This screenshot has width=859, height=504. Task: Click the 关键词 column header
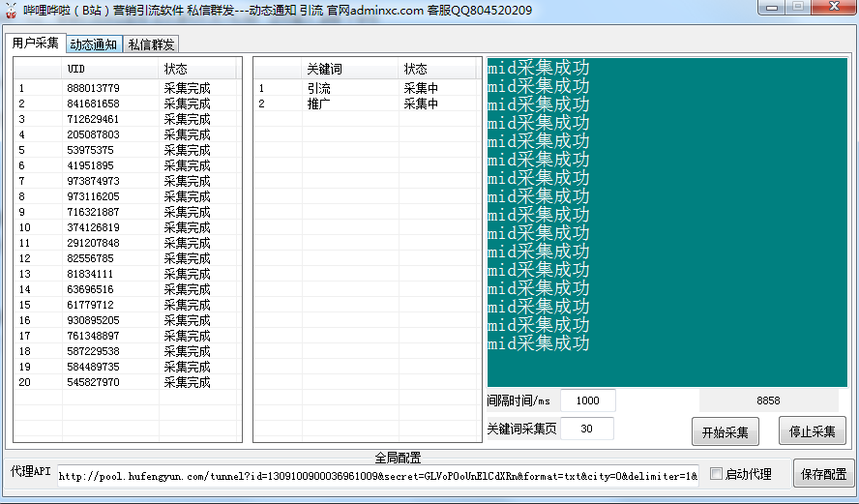[350, 69]
